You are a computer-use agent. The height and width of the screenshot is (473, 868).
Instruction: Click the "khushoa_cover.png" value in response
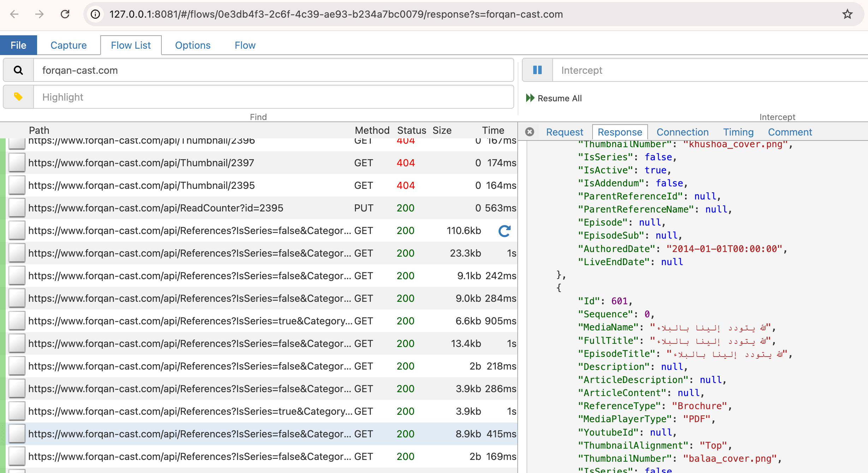click(736, 144)
